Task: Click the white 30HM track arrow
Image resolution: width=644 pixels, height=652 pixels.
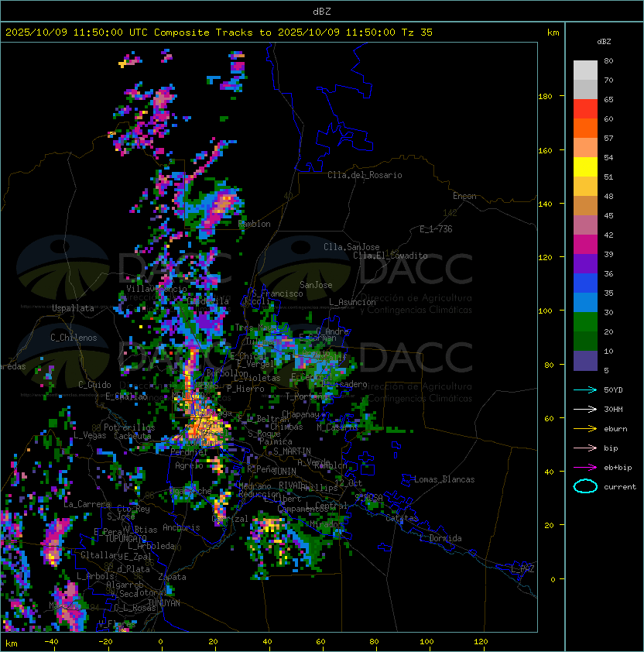Action: (x=585, y=410)
